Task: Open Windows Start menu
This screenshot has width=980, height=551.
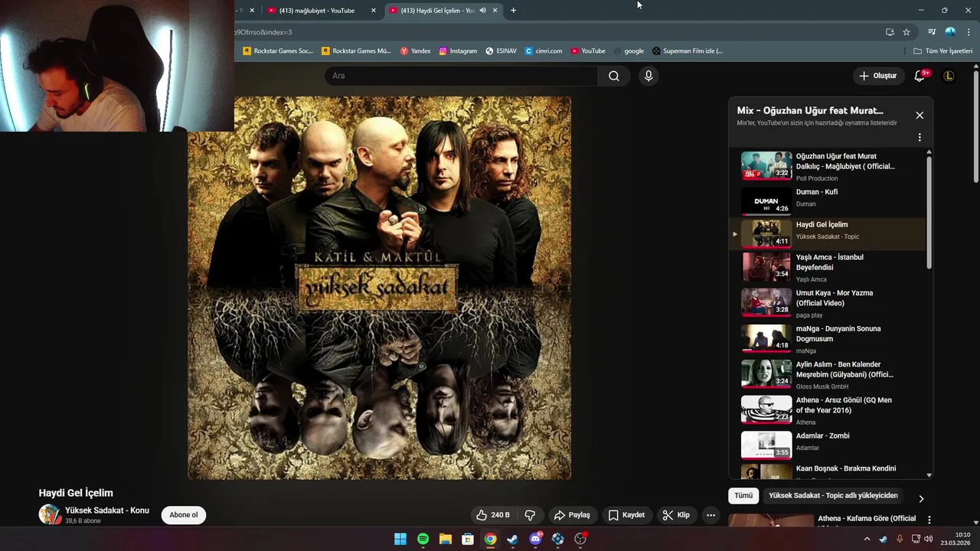Action: pos(400,539)
